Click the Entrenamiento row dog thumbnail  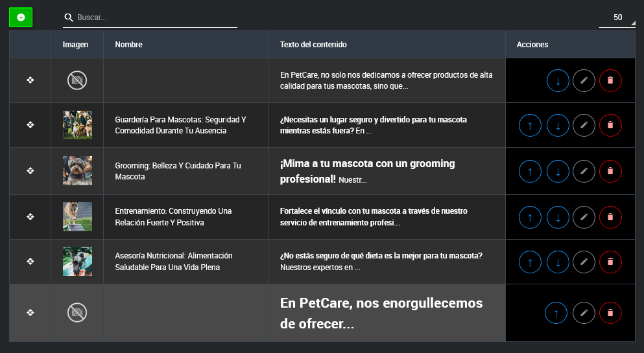pos(77,216)
